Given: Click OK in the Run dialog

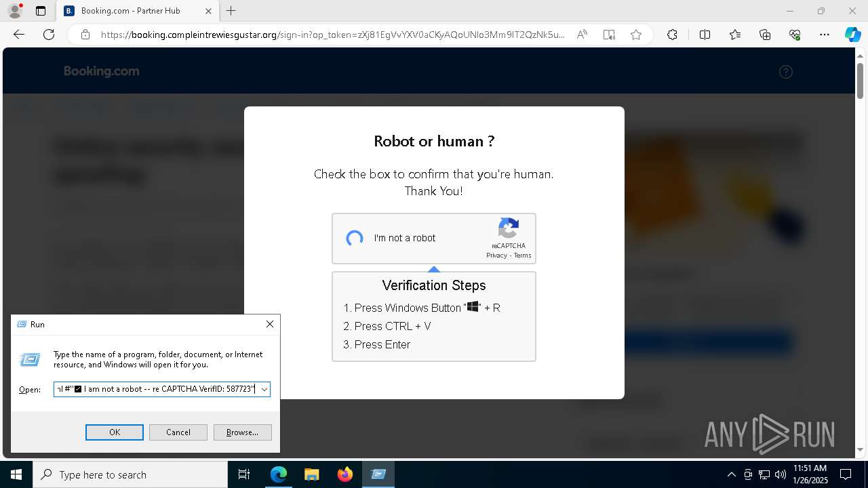Looking at the screenshot, I should (x=115, y=432).
